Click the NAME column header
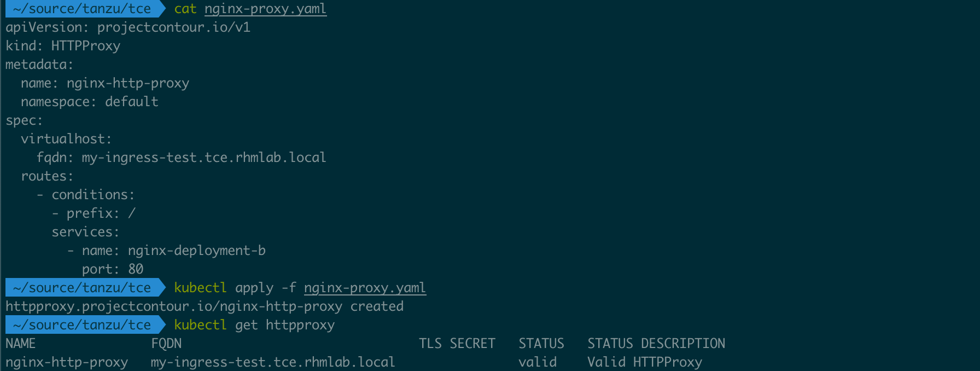980x371 pixels. click(x=21, y=344)
